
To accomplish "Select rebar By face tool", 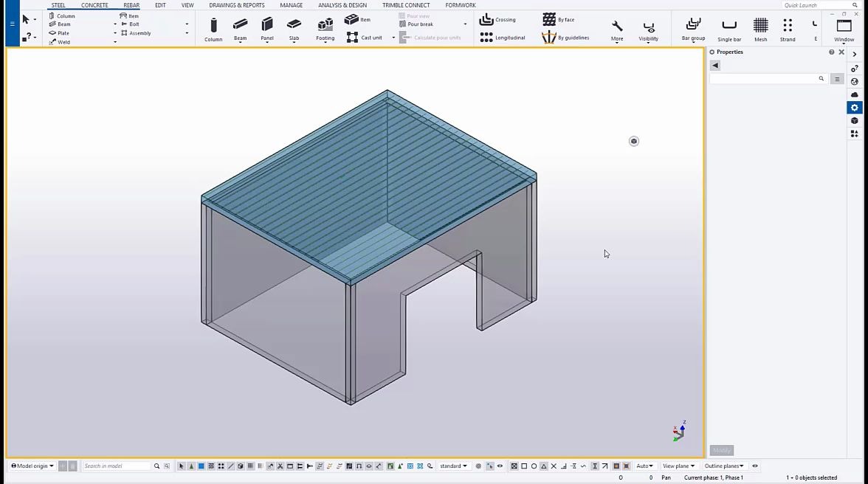I will pyautogui.click(x=559, y=19).
